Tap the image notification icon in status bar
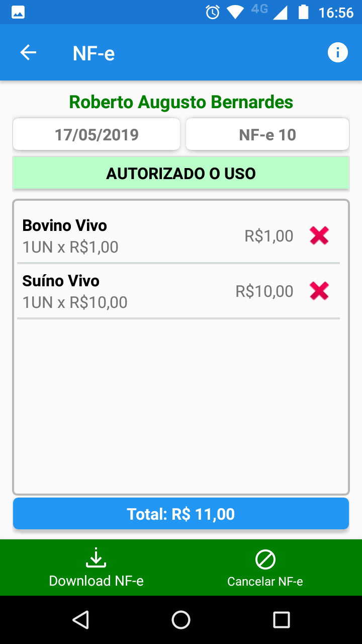This screenshot has width=362, height=644. 18,12
